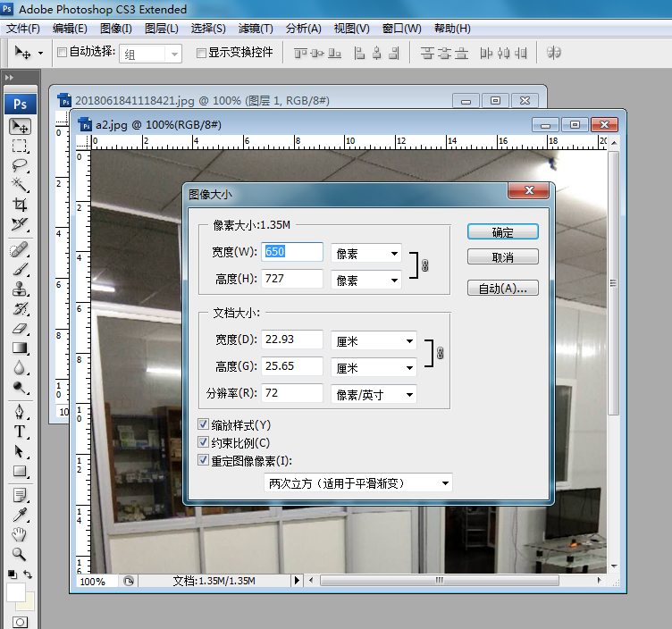
Task: Open the 滤镜(T) menu
Action: [256, 29]
